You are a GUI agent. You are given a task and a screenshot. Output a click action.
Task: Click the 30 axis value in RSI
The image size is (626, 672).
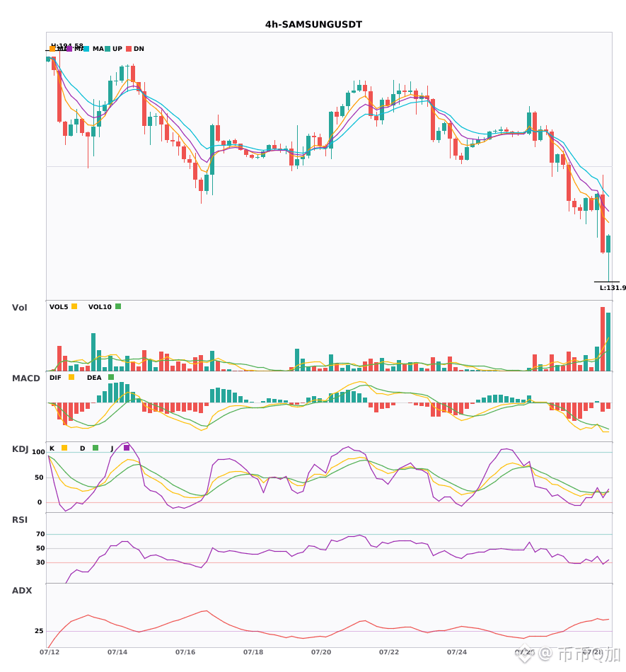[x=40, y=562]
